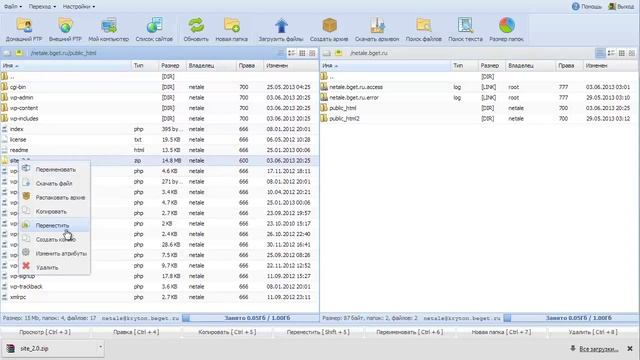Click the yellow folder icon beside the right panel path

click(338, 53)
